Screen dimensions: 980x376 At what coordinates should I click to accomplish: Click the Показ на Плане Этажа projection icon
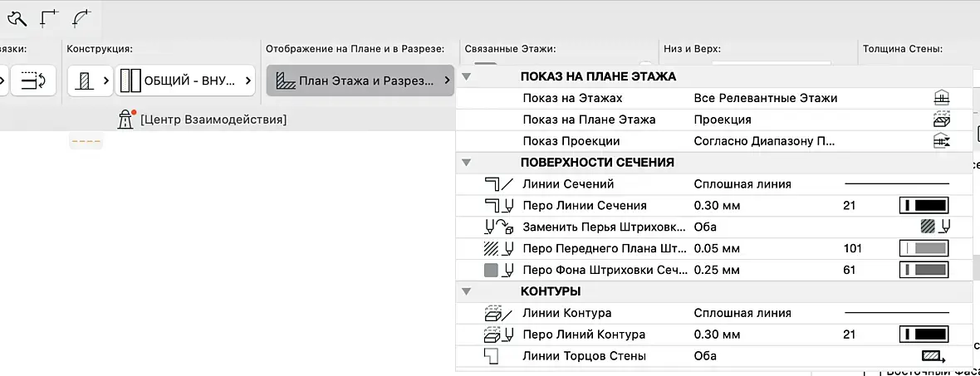point(941,120)
